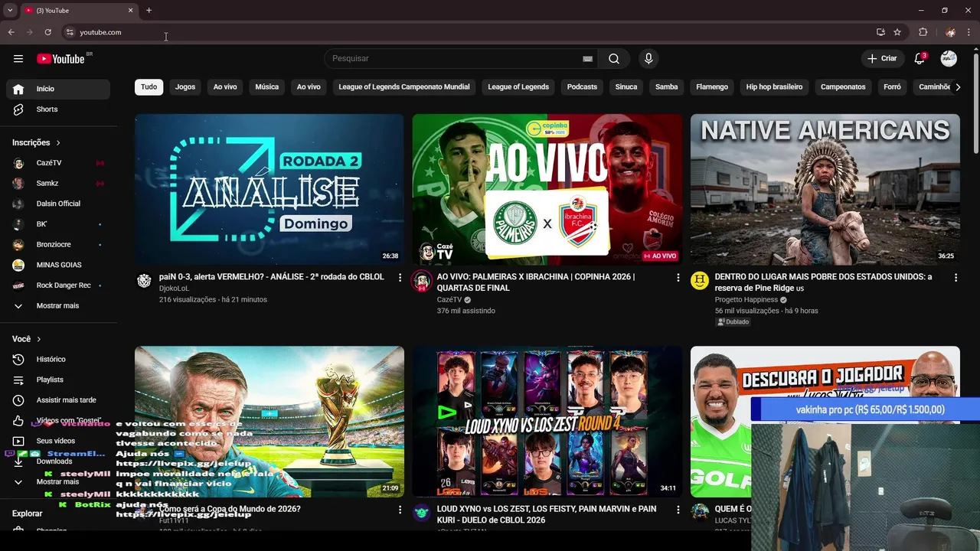Open the Chrome extensions puzzle icon
Viewport: 980px width, 551px height.
click(x=923, y=32)
